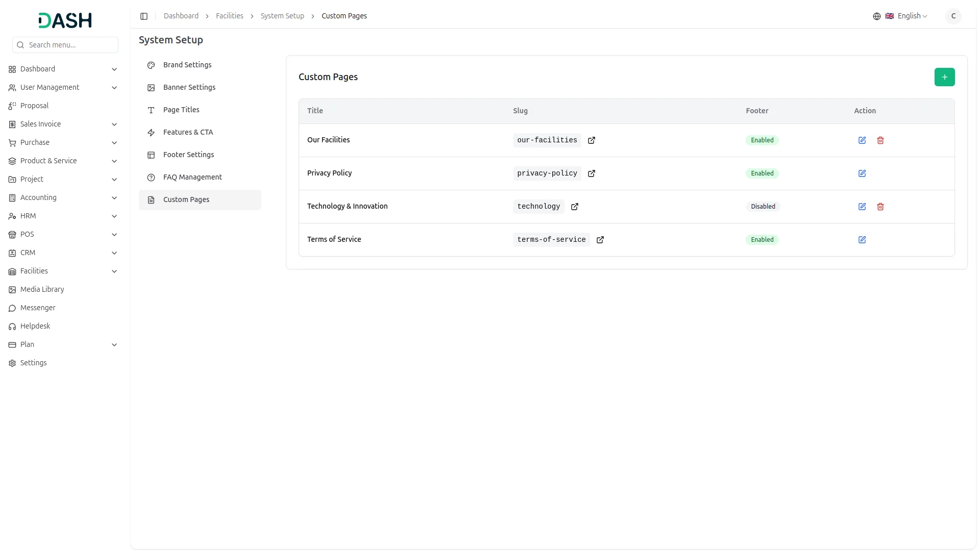This screenshot has height=551, width=980.
Task: Go to Facilities breadcrumb link
Action: 229,16
